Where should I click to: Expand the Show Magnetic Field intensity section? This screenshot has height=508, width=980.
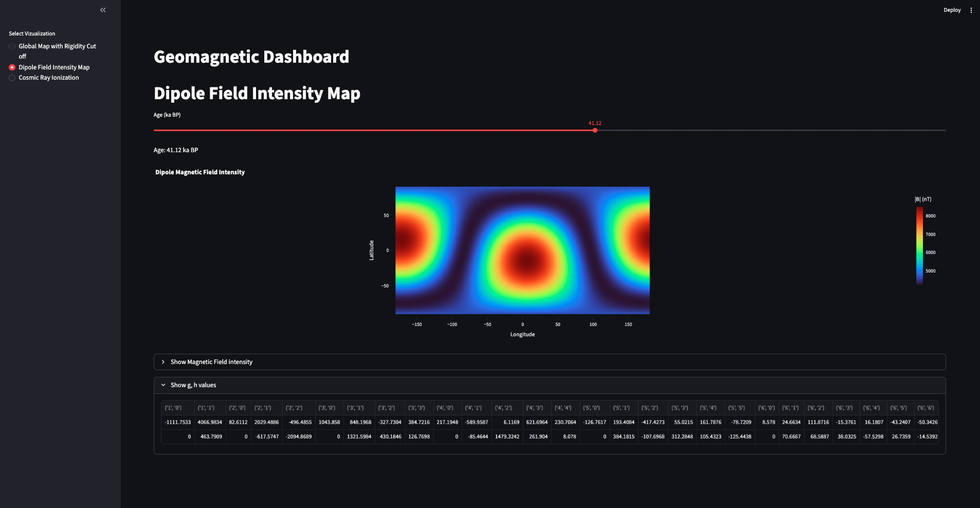point(211,362)
